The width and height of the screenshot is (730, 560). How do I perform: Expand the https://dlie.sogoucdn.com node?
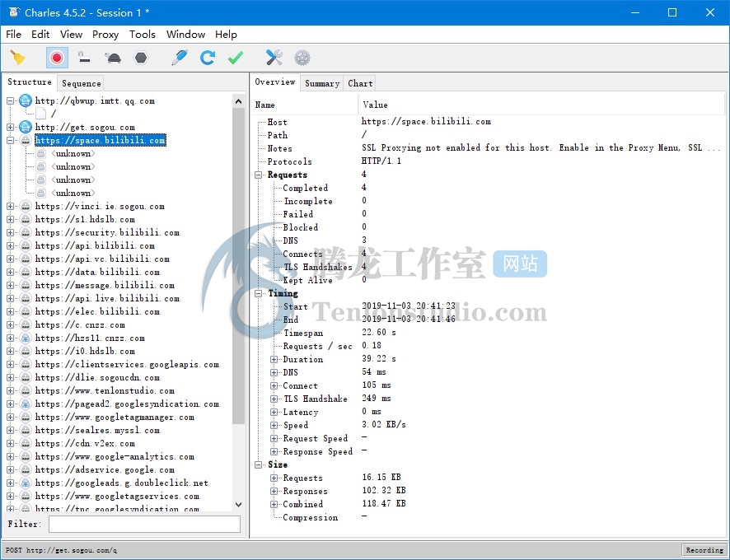point(10,377)
